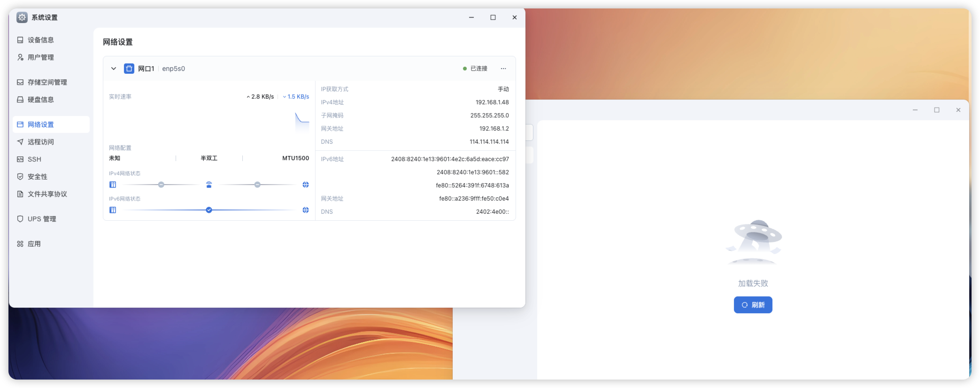The width and height of the screenshot is (980, 388).
Task: Open 设备信息 in the sidebar
Action: (x=51, y=40)
